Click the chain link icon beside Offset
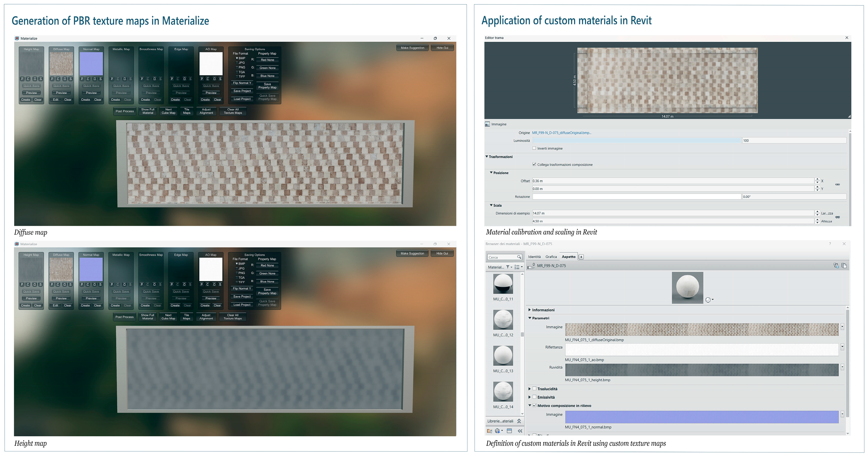The height and width of the screenshot is (457, 868). [837, 184]
